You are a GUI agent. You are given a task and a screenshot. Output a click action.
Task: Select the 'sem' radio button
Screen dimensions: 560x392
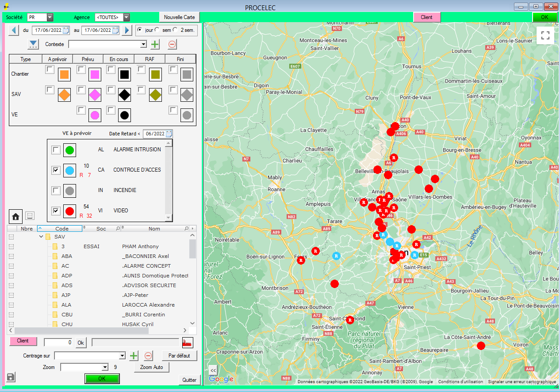coord(157,30)
